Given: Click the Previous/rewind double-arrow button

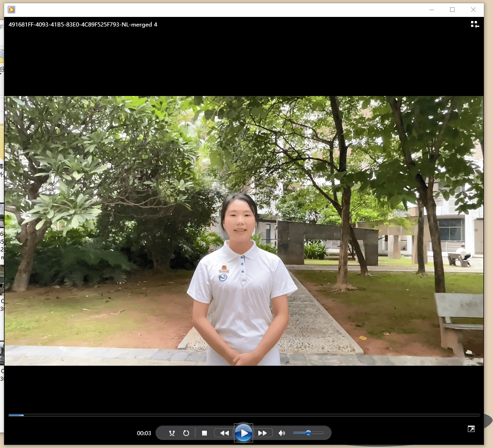Looking at the screenshot, I should 224,433.
